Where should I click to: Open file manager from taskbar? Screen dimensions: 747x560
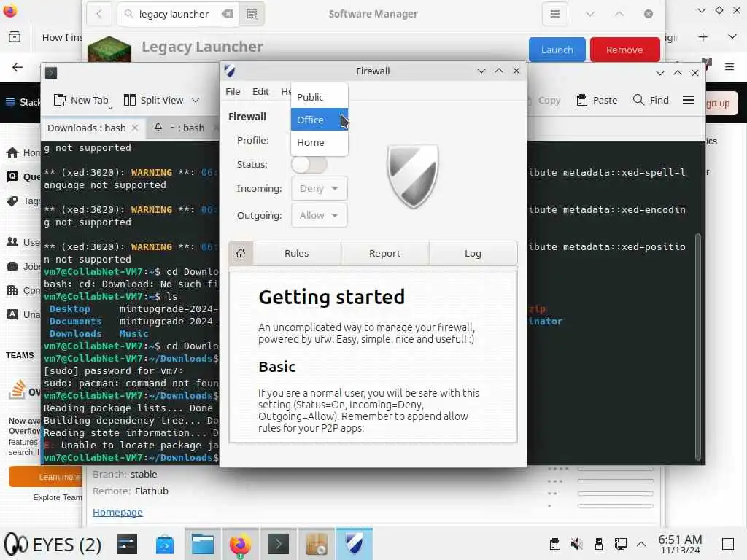[203, 544]
